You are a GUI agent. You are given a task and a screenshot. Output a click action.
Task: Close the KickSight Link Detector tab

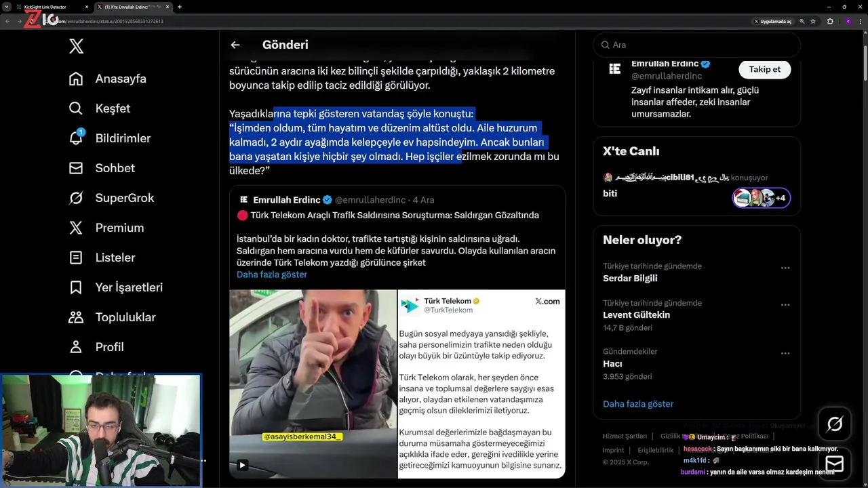pos(87,7)
